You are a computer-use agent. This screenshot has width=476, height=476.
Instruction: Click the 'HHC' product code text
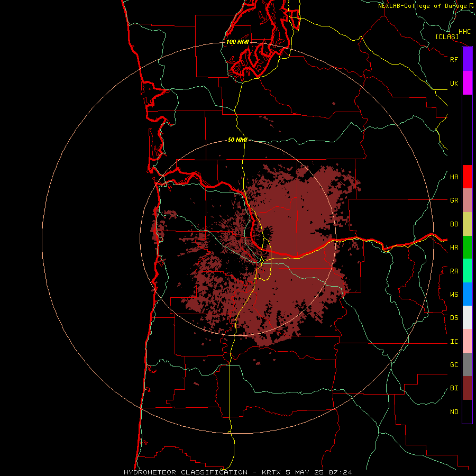point(464,32)
